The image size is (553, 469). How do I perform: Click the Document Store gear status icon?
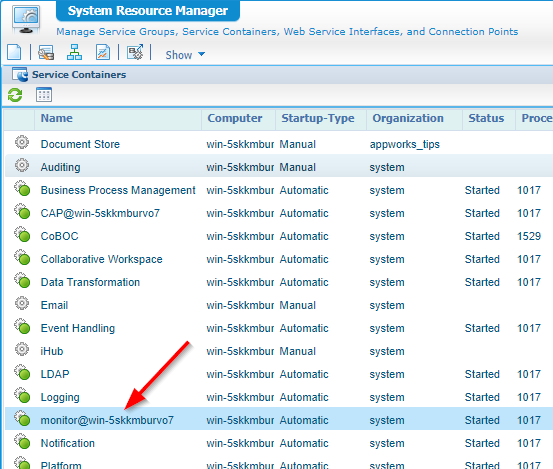(22, 142)
